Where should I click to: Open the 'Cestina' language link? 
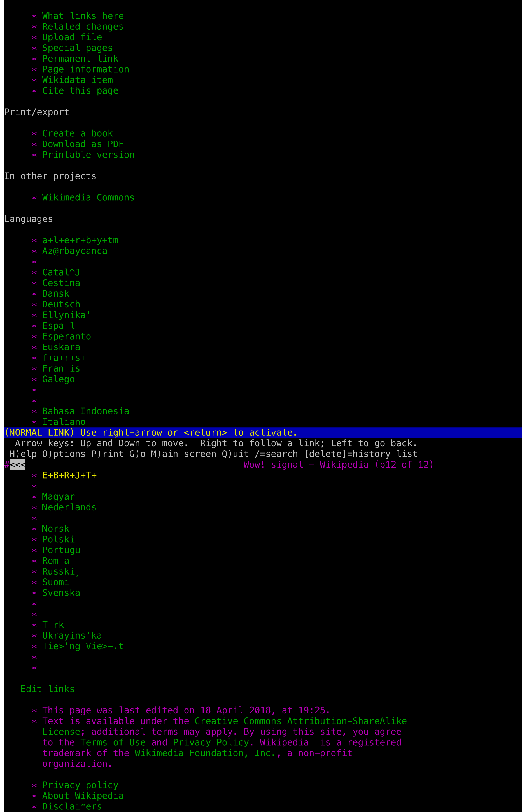(61, 283)
